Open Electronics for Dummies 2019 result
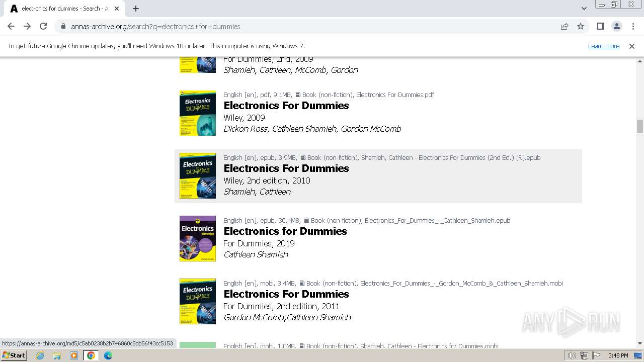This screenshot has height=362, width=644. [285, 231]
